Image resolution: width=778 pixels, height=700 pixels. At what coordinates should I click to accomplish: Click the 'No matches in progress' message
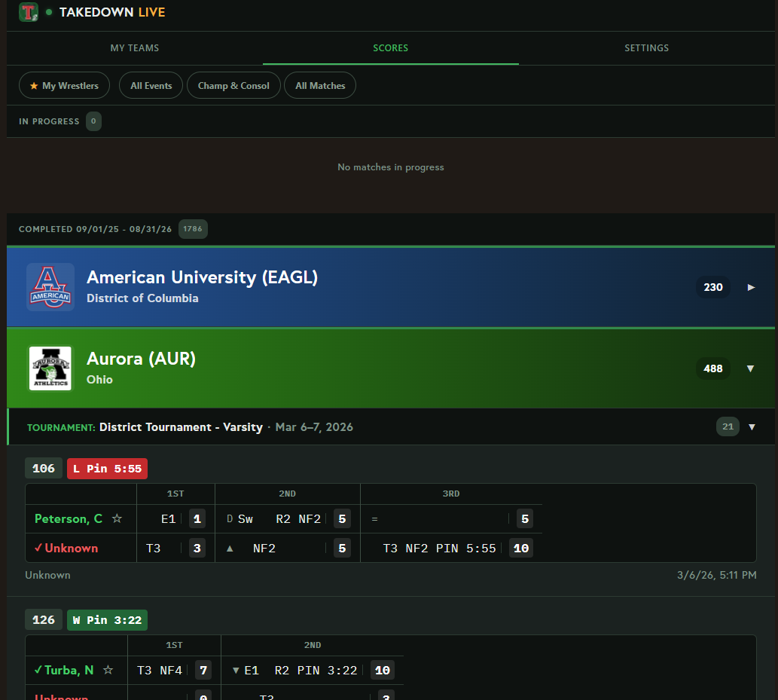[x=390, y=167]
